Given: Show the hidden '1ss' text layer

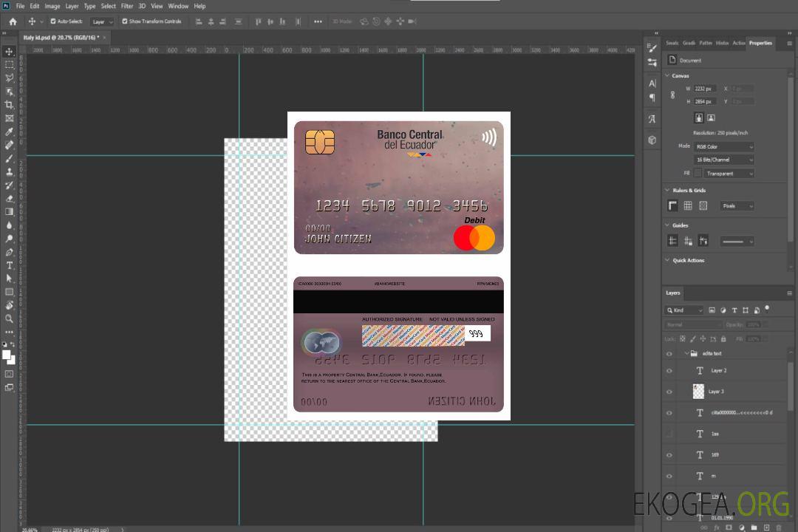Looking at the screenshot, I should pos(669,434).
